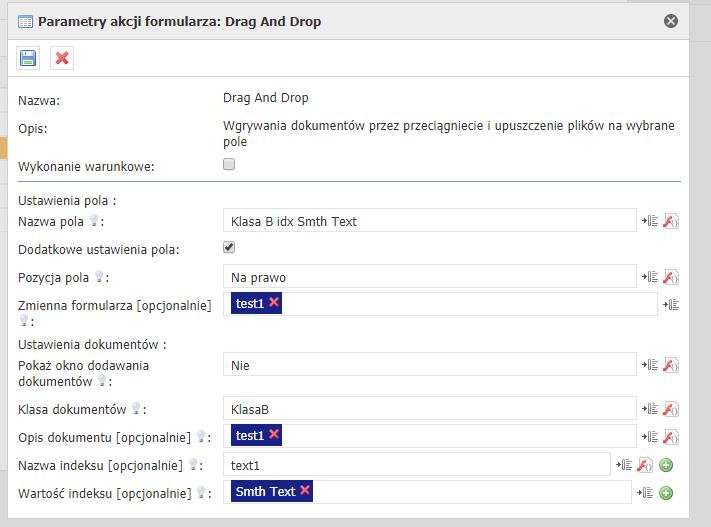Screen dimensions: 711x527
Task: Click function icon next to Nazwa pola field
Action: [x=672, y=221]
